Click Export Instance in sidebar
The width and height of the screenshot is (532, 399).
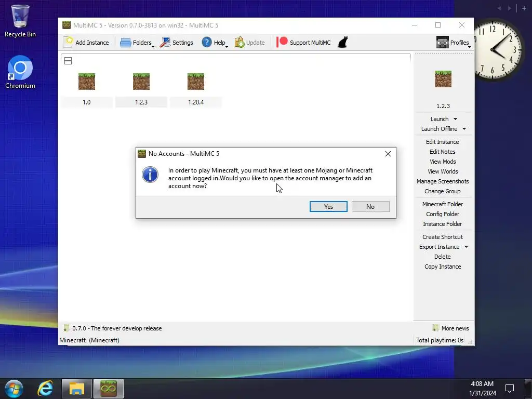pyautogui.click(x=439, y=247)
